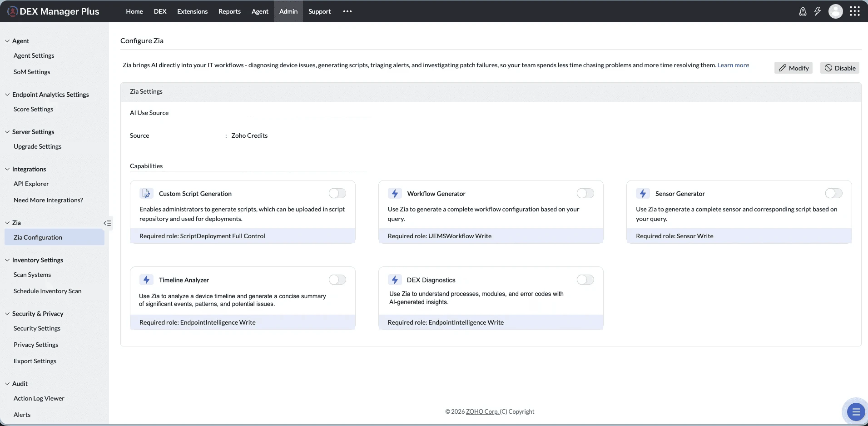Open the user profile avatar
Screen dimensions: 868x426
click(x=835, y=11)
